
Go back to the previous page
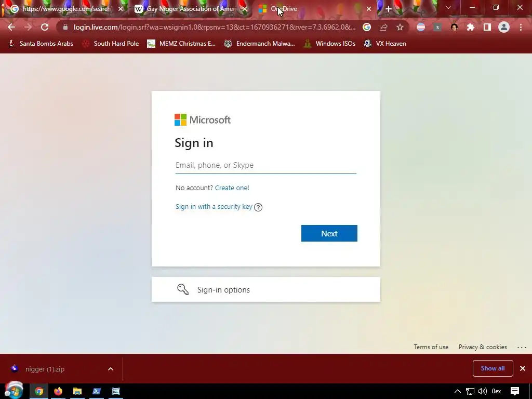[x=11, y=27]
